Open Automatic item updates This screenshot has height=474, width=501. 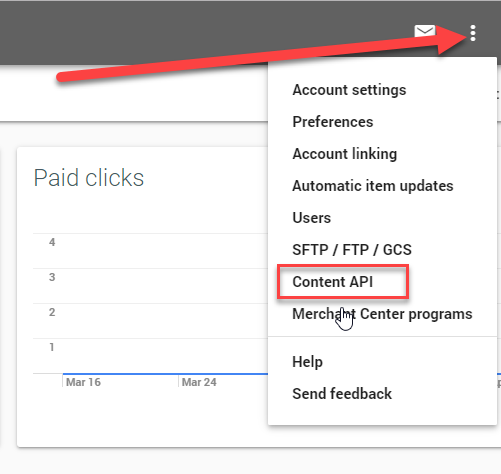click(x=373, y=186)
